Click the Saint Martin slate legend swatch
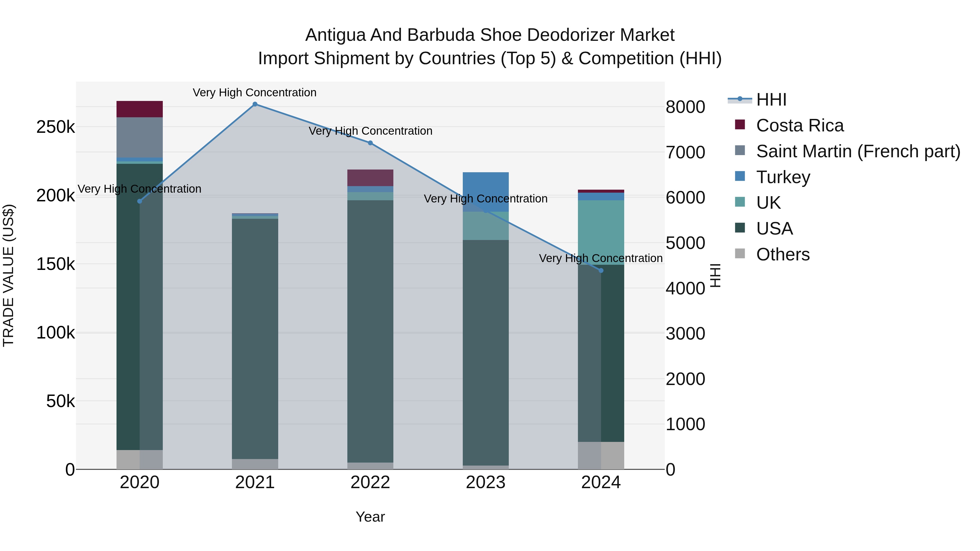 coord(740,150)
